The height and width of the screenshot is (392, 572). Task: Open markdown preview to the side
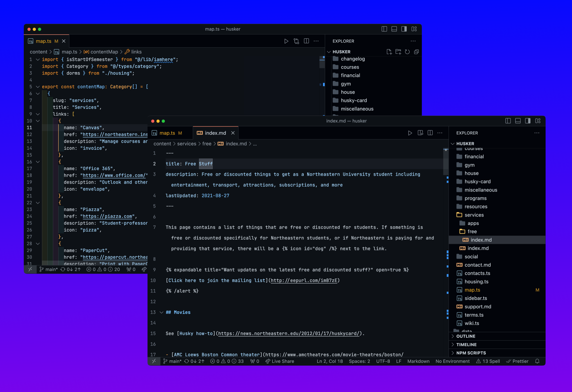[x=420, y=133]
